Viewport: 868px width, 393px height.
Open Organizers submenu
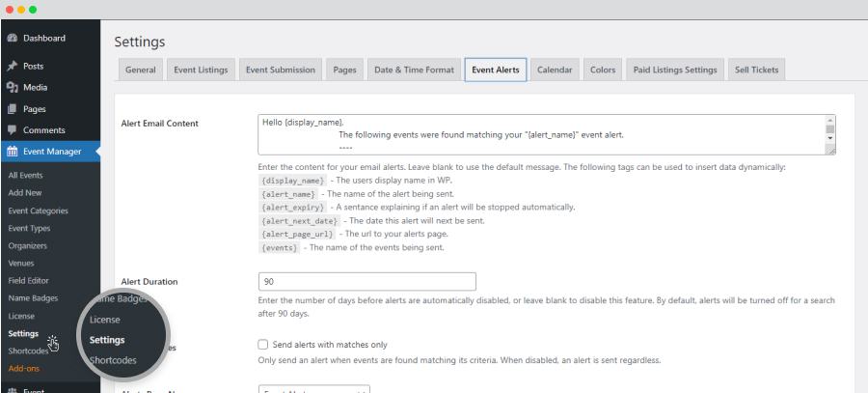(x=28, y=245)
